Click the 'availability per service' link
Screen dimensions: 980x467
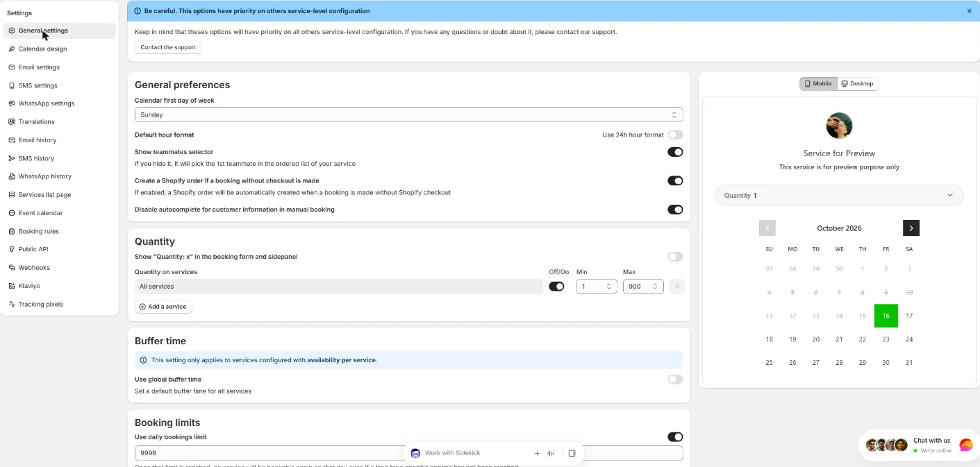click(342, 360)
